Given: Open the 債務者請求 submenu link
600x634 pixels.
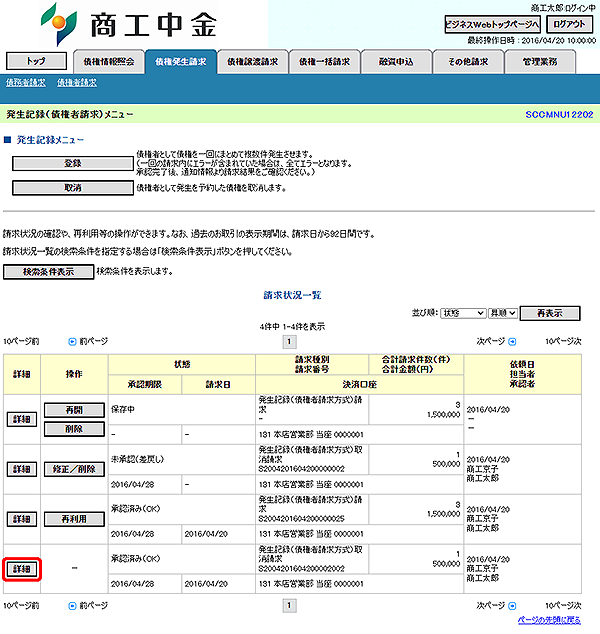Looking at the screenshot, I should pyautogui.click(x=26, y=83).
